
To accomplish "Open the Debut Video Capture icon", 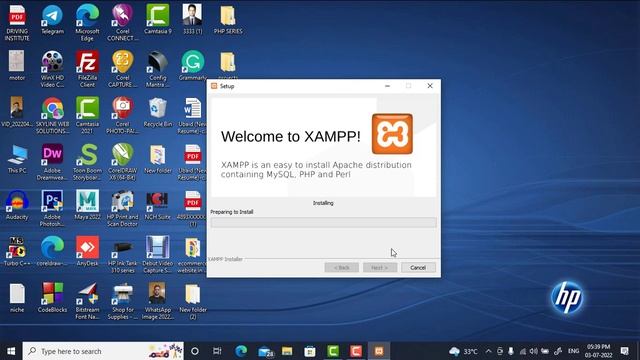I will coord(158,255).
